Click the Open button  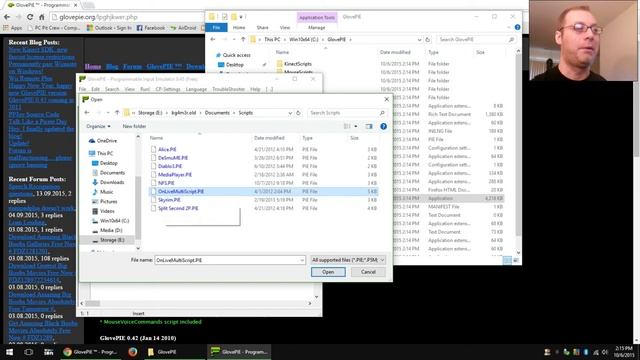coord(328,272)
